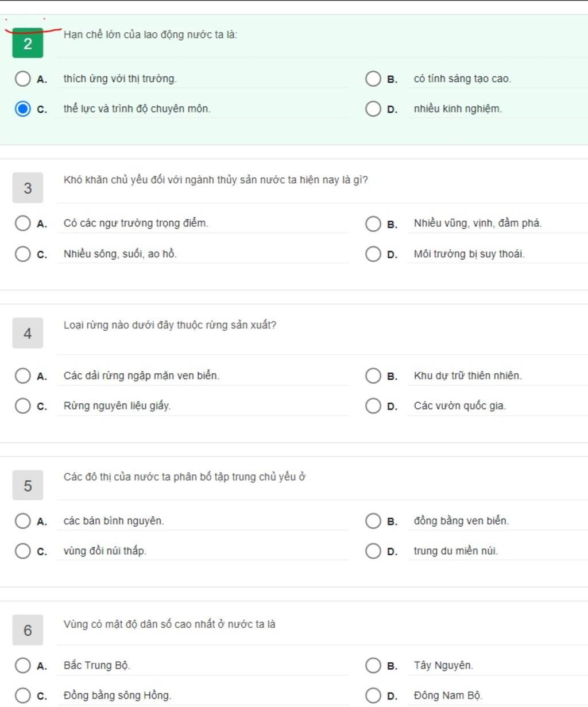588x707 pixels.
Task: Click question number 3 badge
Action: pos(28,188)
